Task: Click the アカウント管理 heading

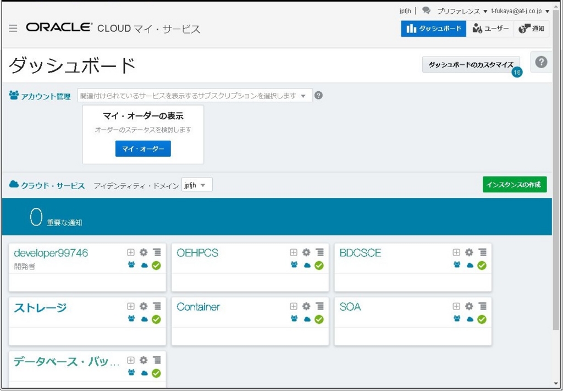Action: coord(40,96)
